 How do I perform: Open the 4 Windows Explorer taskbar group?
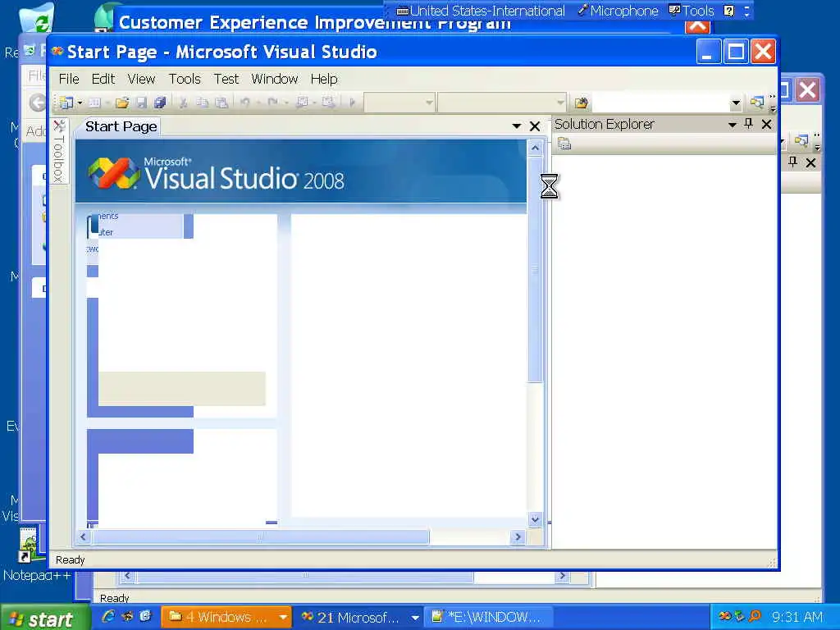click(x=226, y=617)
